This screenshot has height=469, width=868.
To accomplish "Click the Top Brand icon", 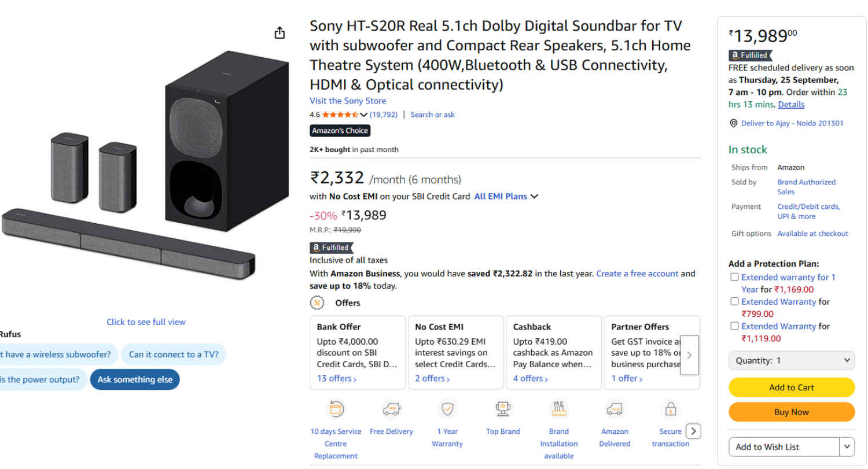I will click(502, 408).
